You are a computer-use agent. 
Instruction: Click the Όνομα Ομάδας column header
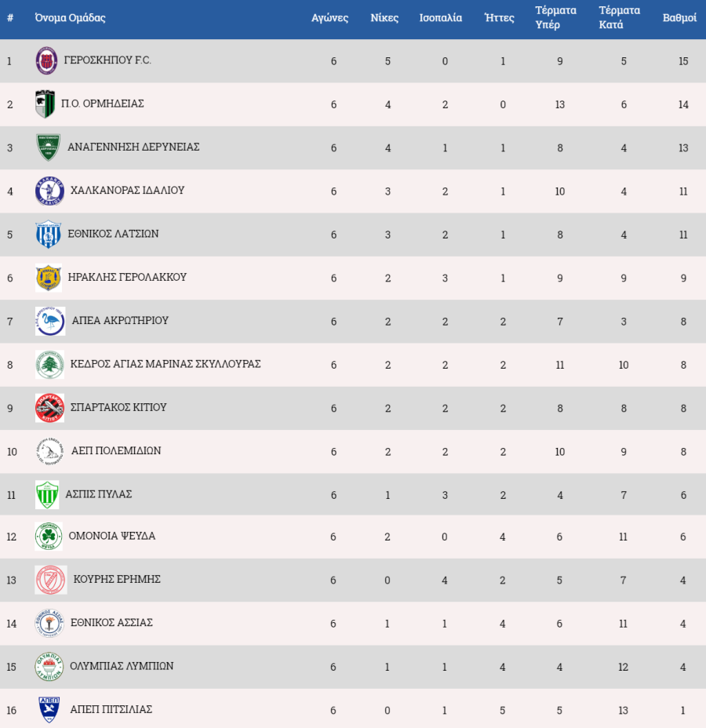[x=70, y=17]
